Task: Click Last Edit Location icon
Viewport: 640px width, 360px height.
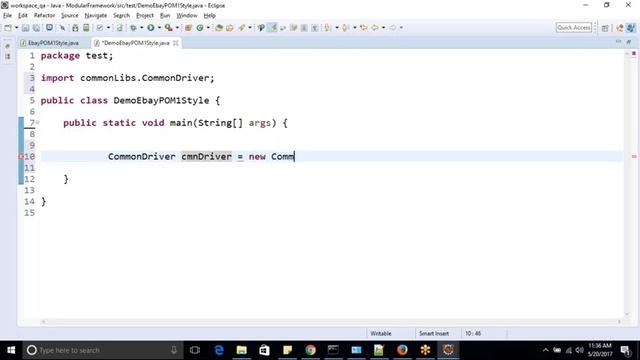Action: point(363,28)
